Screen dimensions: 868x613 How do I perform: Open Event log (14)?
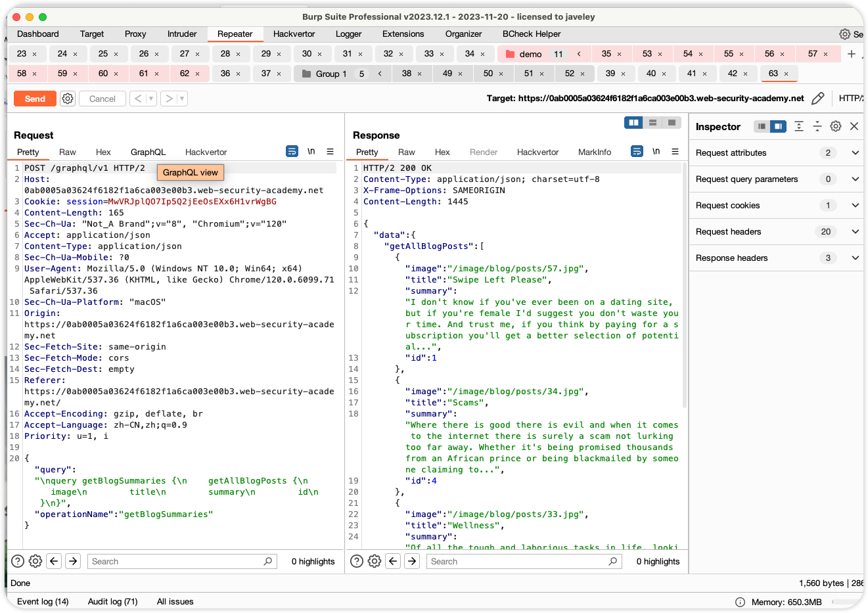[43, 602]
